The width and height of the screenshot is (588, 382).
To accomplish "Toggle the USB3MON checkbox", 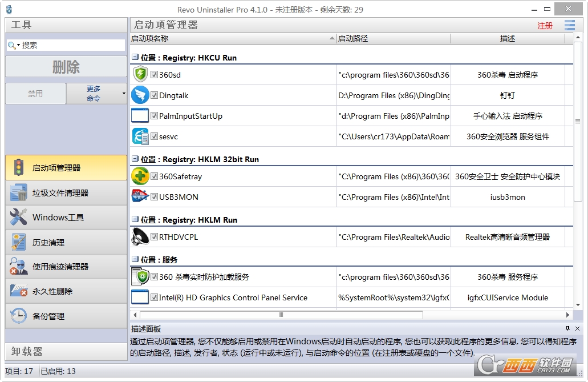I will [x=154, y=196].
